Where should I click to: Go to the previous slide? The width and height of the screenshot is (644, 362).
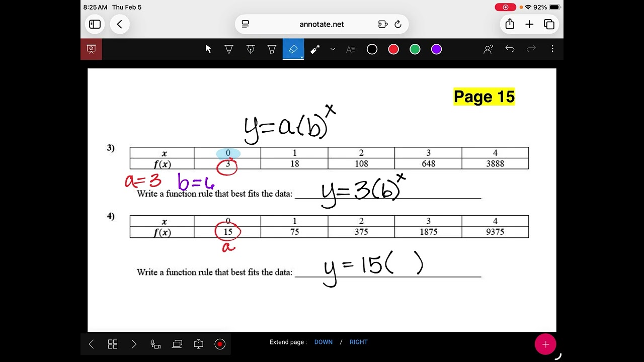click(x=91, y=344)
